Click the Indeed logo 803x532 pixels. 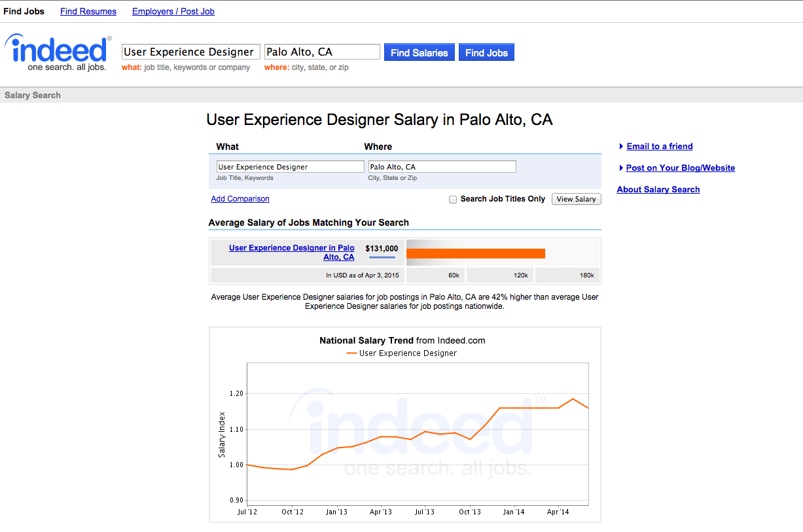pyautogui.click(x=58, y=52)
